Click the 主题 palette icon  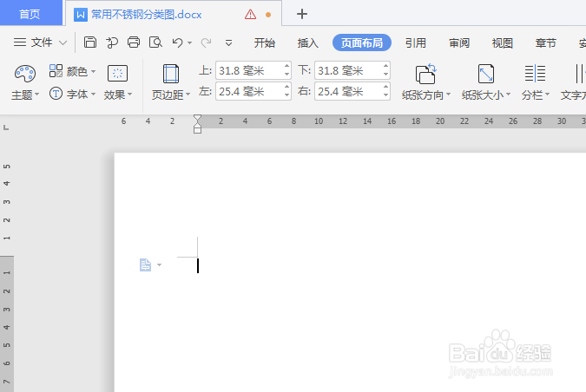click(x=25, y=74)
